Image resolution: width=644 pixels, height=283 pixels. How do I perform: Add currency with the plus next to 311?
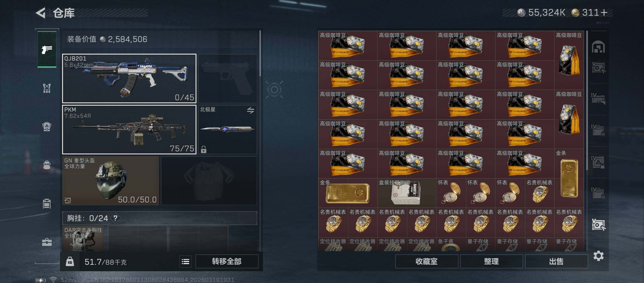[x=604, y=12]
